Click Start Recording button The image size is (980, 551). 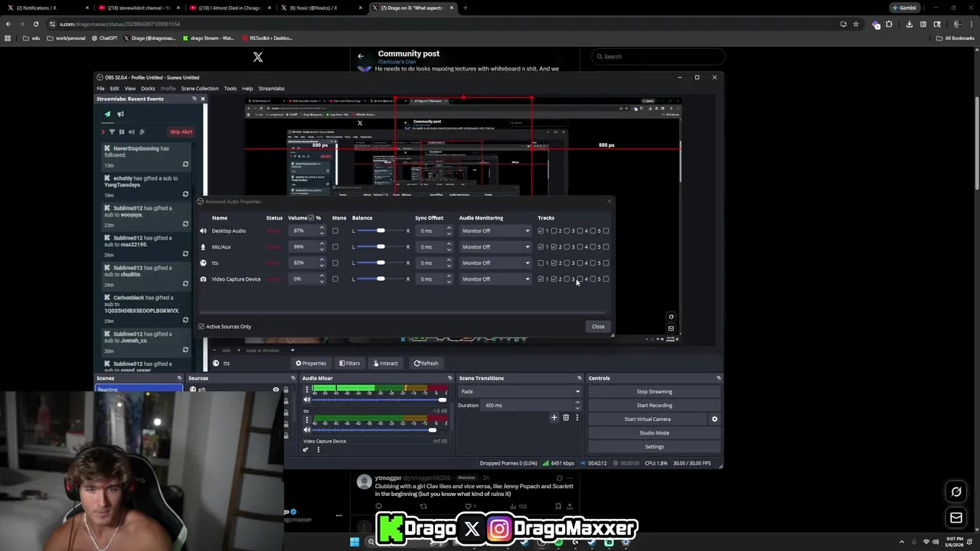(655, 405)
